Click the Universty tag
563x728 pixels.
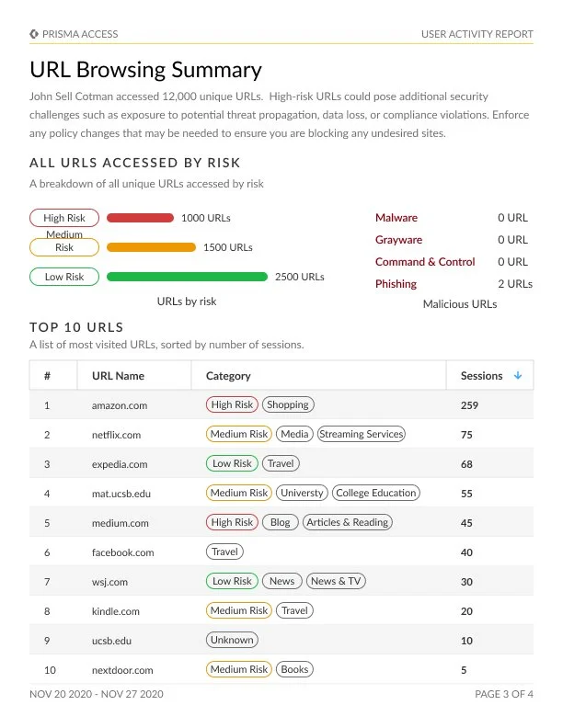(x=302, y=493)
